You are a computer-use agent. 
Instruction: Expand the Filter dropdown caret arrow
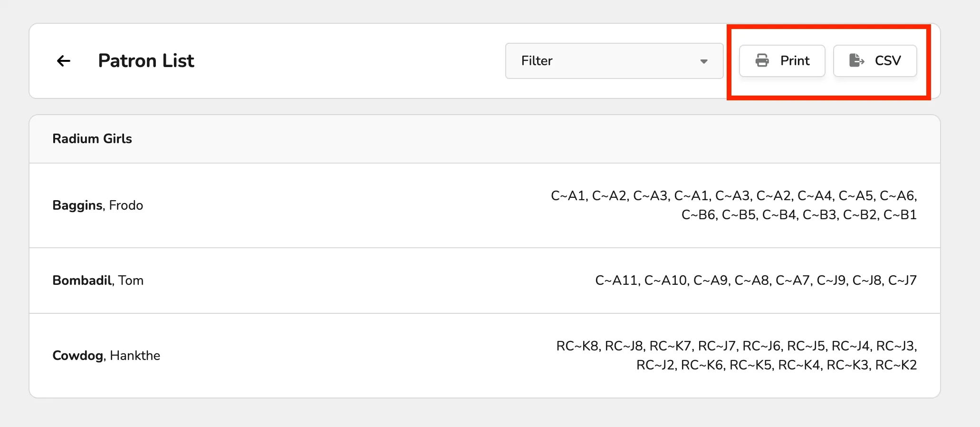(x=704, y=61)
